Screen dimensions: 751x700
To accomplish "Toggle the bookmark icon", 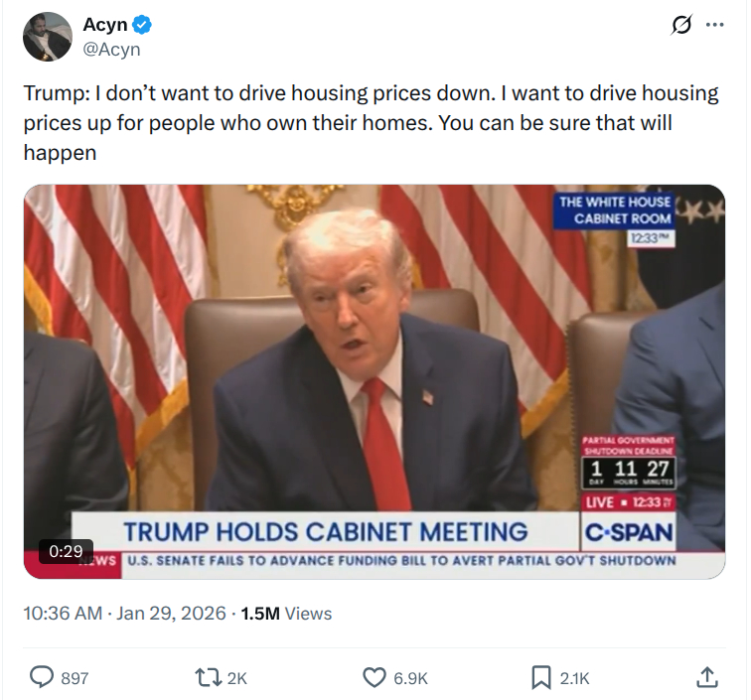I will coord(540,677).
